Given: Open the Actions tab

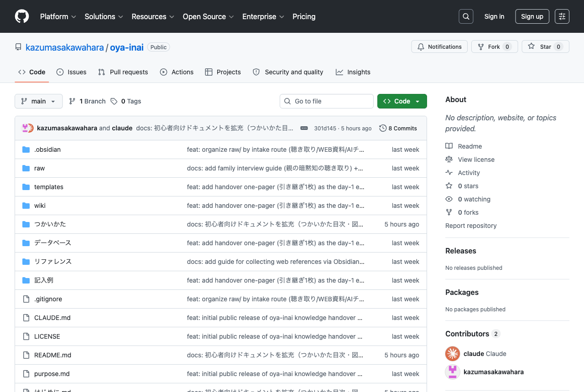Looking at the screenshot, I should pyautogui.click(x=177, y=72).
